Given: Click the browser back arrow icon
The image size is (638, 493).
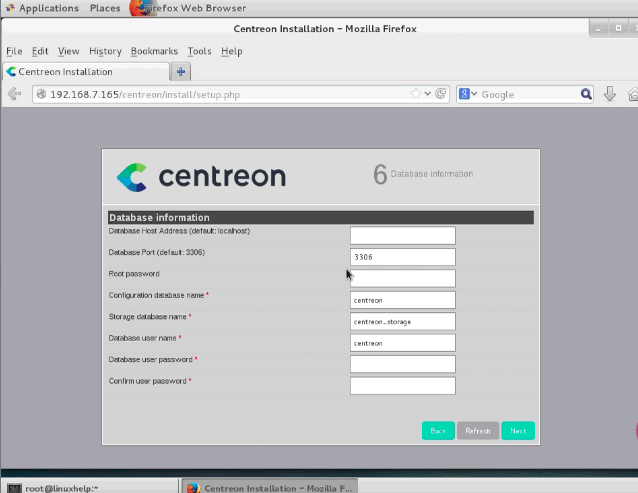Looking at the screenshot, I should [14, 94].
